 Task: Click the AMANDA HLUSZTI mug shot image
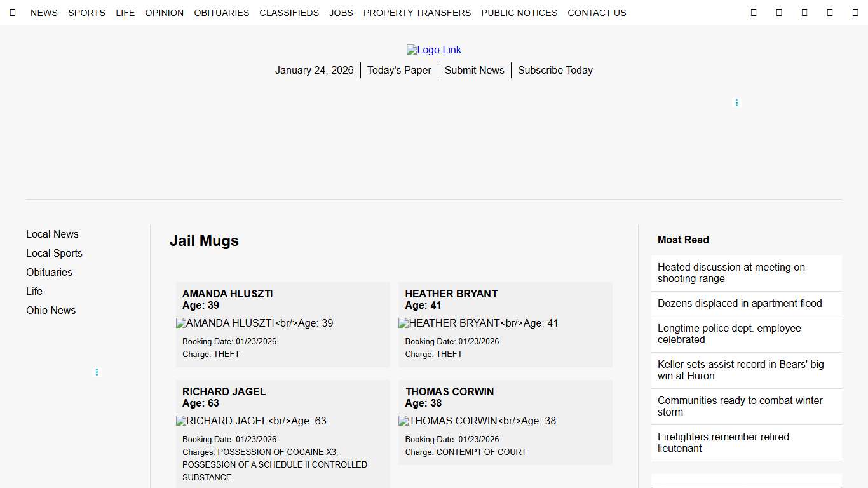[254, 323]
